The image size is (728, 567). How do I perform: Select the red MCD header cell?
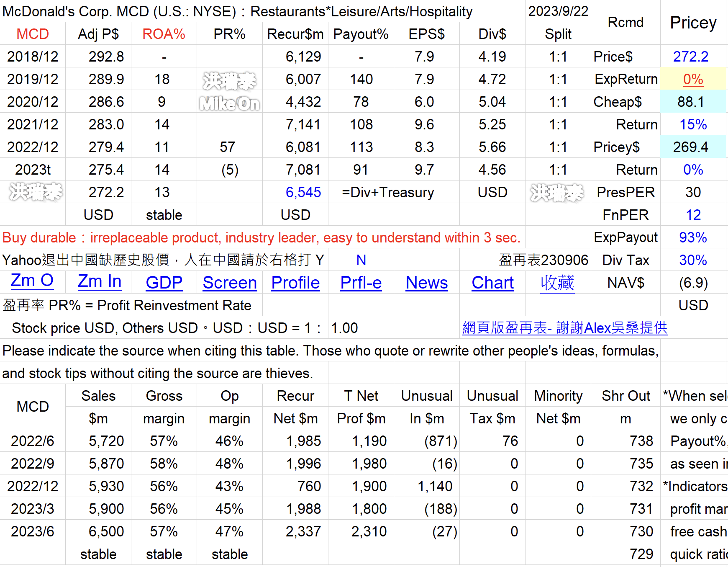33,34
